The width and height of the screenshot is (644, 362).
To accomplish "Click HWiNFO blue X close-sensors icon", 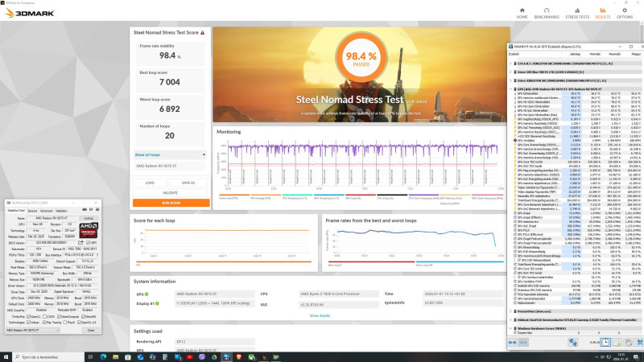I will pos(640,343).
